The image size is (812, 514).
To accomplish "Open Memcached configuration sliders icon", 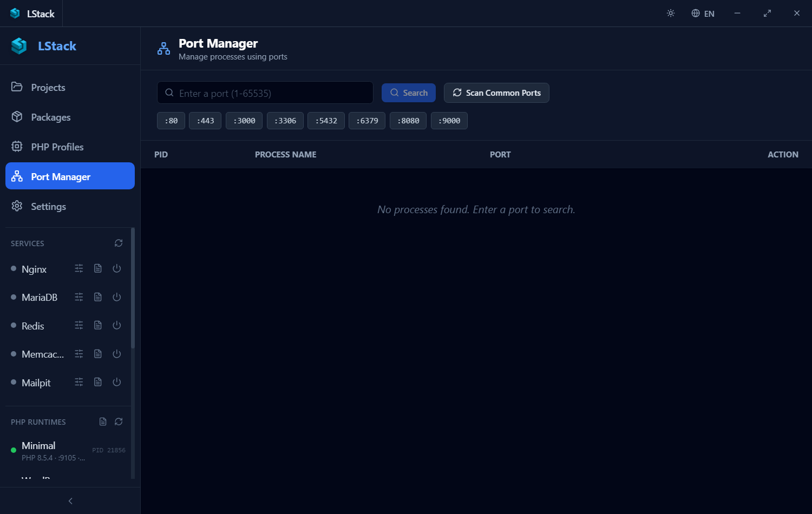I will tap(79, 354).
